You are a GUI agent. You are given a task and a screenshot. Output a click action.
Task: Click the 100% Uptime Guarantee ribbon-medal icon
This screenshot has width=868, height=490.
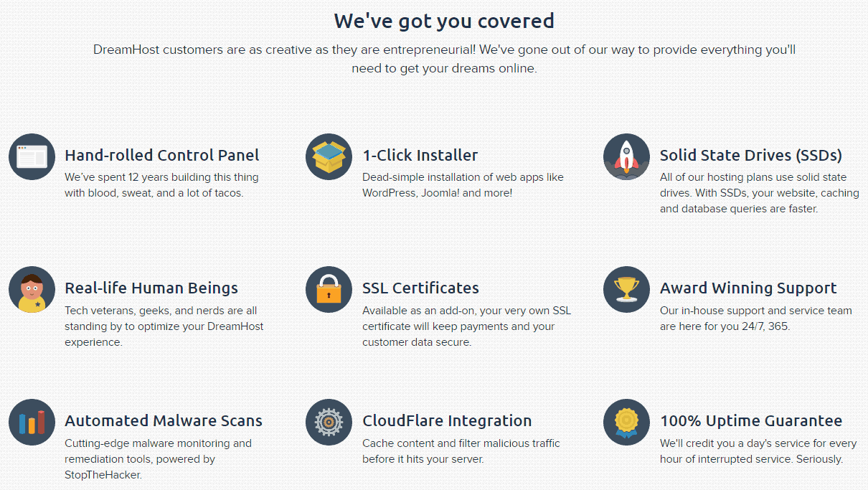click(626, 422)
